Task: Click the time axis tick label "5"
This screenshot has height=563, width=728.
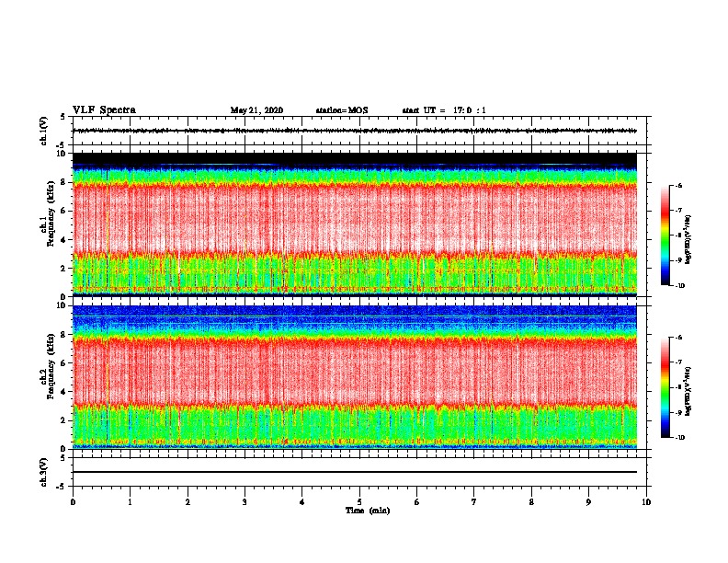Action: (359, 502)
